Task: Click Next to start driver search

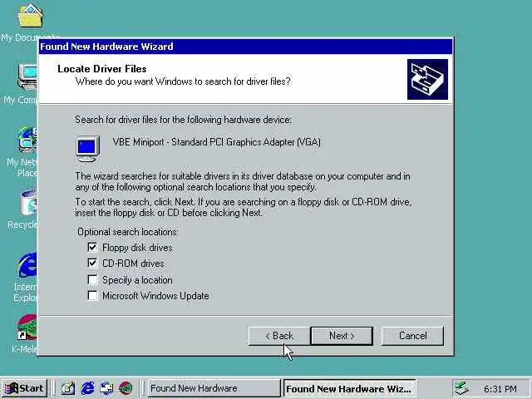Action: point(342,336)
